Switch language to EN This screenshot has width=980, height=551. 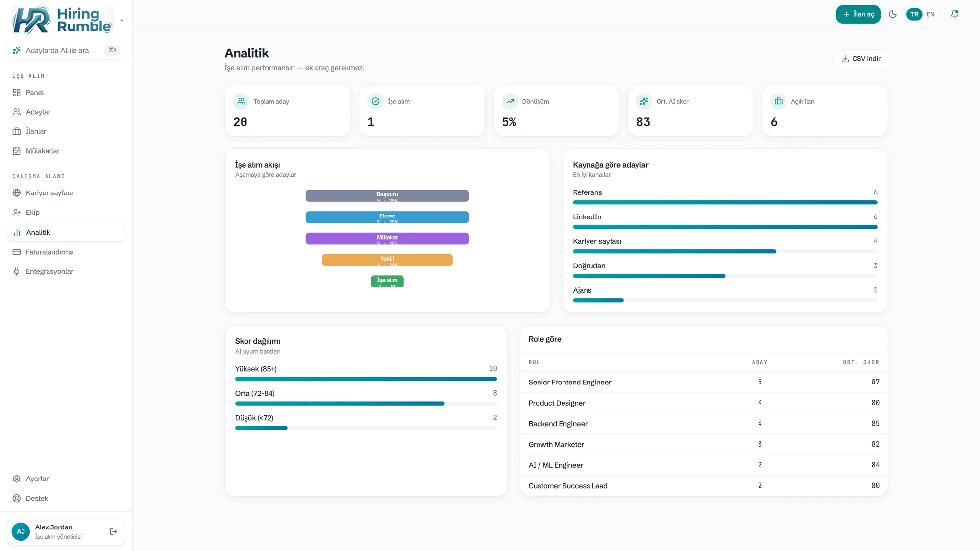pyautogui.click(x=931, y=14)
